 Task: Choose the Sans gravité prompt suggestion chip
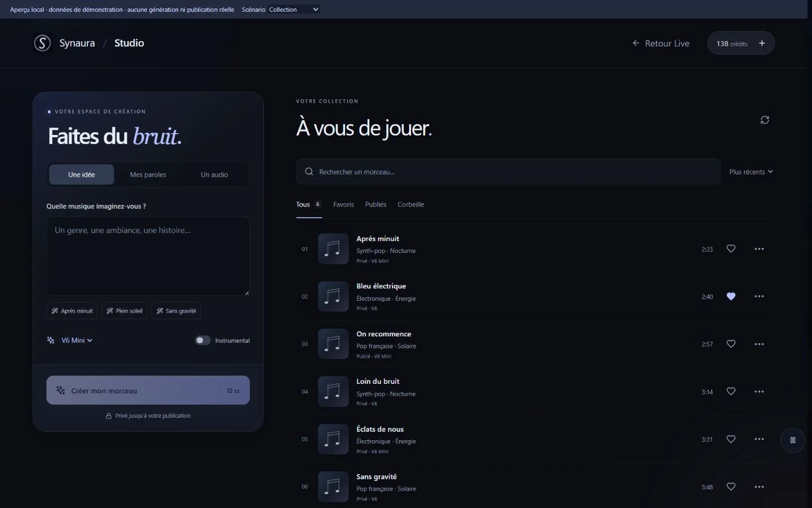[x=176, y=311]
